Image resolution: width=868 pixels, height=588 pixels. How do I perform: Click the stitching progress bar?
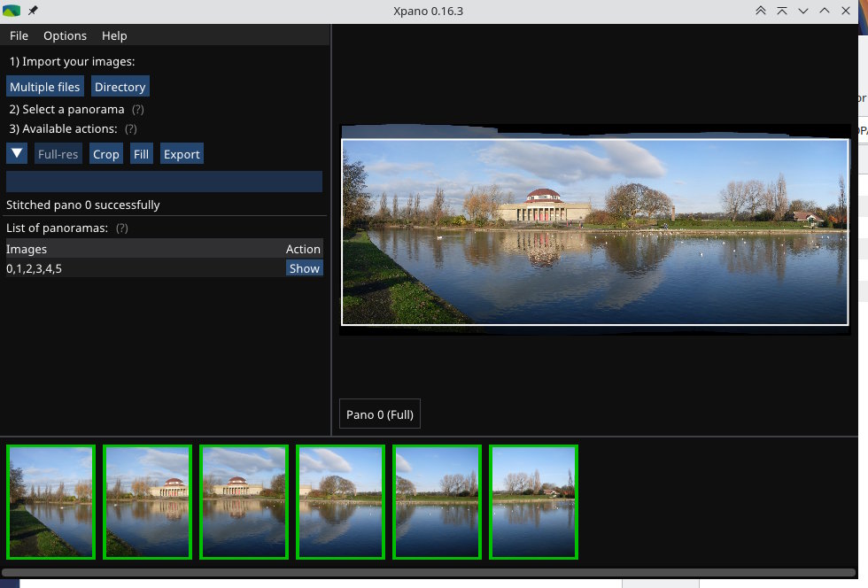click(164, 182)
